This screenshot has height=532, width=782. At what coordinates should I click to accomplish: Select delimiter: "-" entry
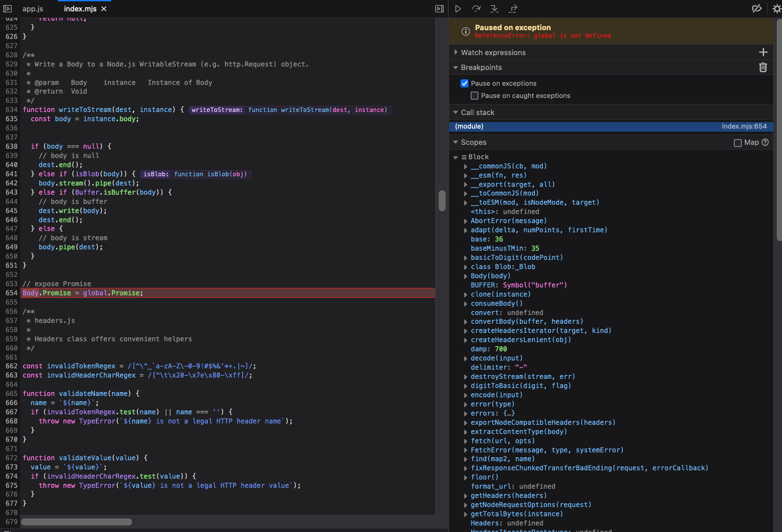pos(499,367)
